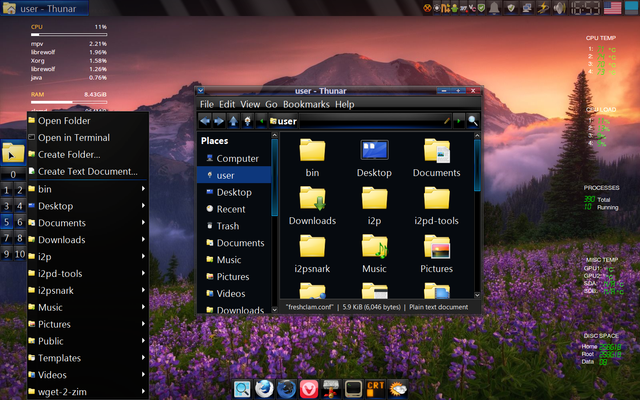Select Open in Terminal from the menu
The width and height of the screenshot is (640, 400).
point(73,138)
